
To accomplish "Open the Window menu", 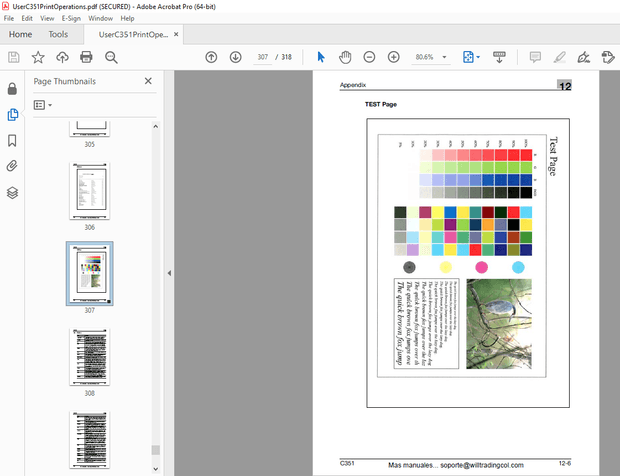I will [x=100, y=18].
